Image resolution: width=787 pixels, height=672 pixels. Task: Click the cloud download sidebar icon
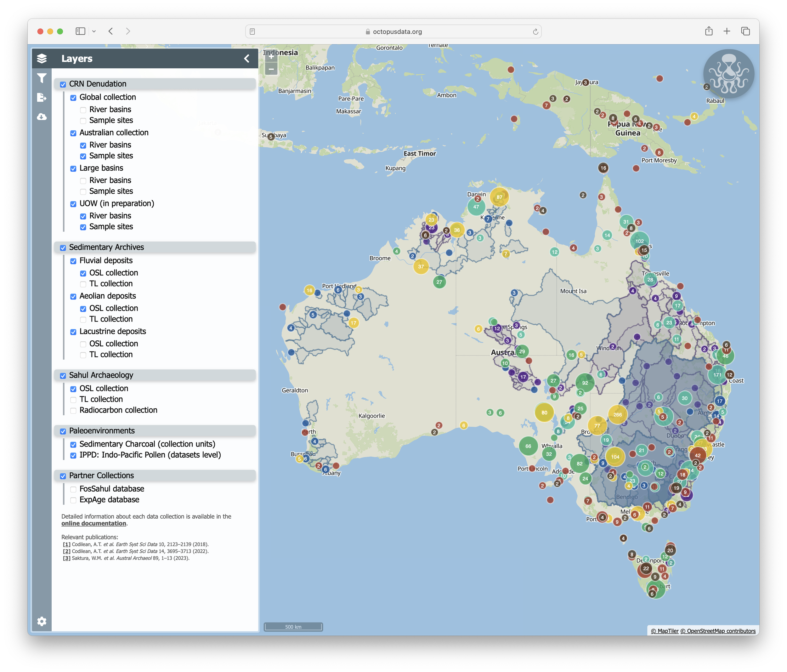tap(42, 117)
